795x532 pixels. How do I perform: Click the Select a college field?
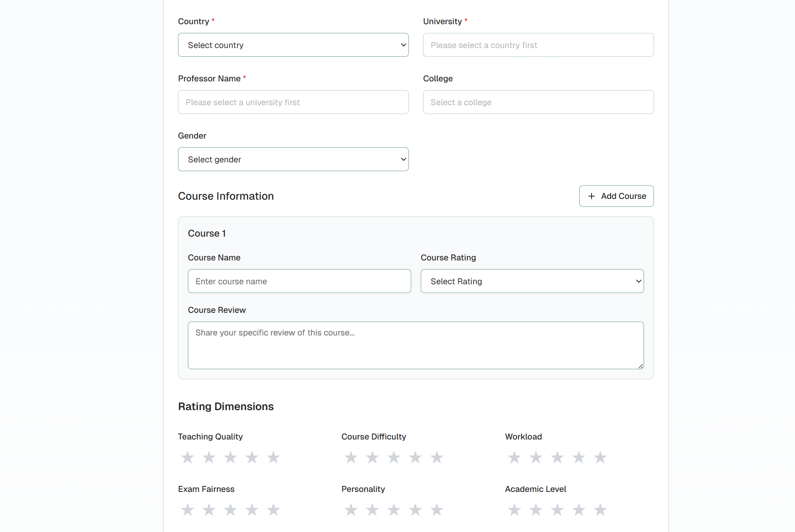(538, 102)
